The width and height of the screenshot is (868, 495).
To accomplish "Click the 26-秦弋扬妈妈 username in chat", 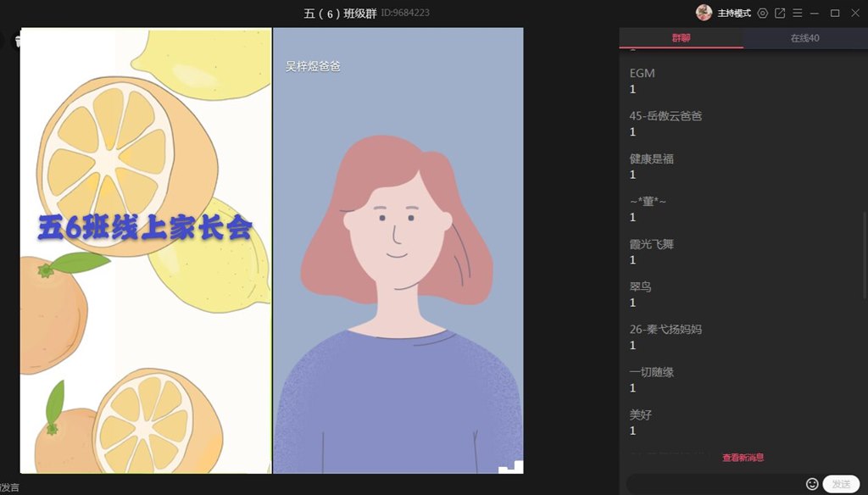I will pos(665,330).
